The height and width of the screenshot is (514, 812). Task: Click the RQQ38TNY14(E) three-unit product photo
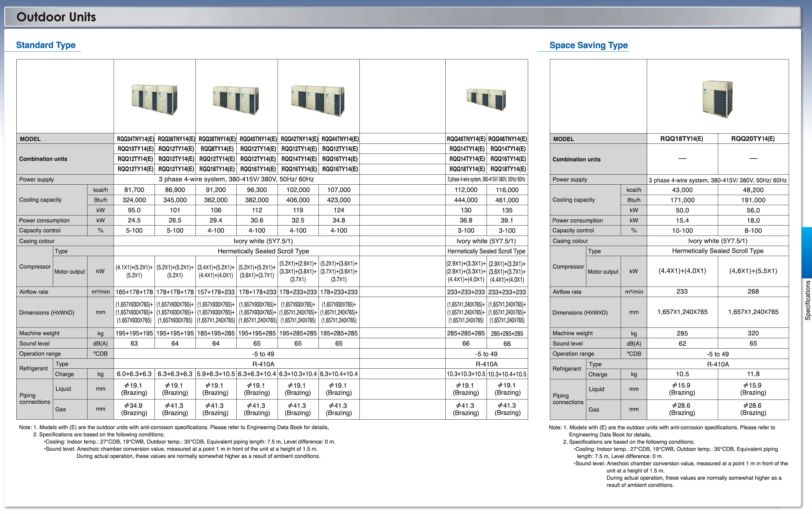coord(236,100)
